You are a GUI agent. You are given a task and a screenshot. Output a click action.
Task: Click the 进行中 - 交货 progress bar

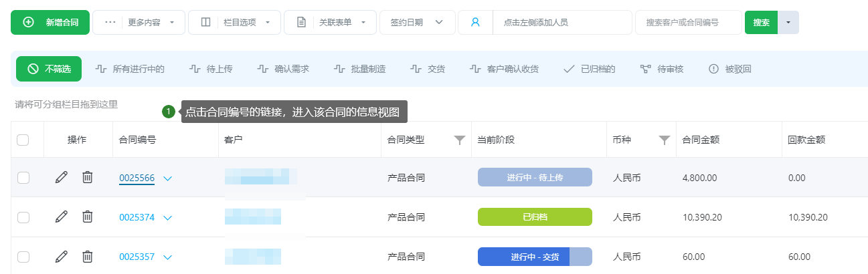(x=534, y=257)
